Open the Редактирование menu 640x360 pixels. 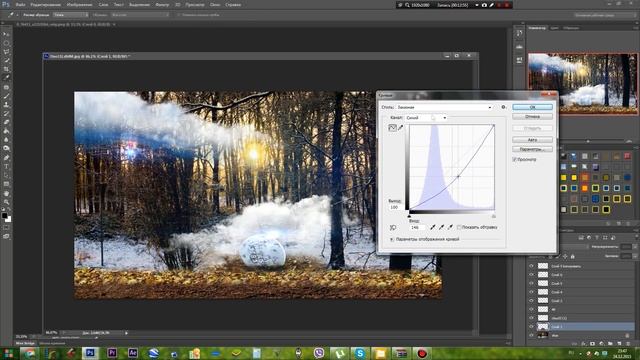click(45, 5)
